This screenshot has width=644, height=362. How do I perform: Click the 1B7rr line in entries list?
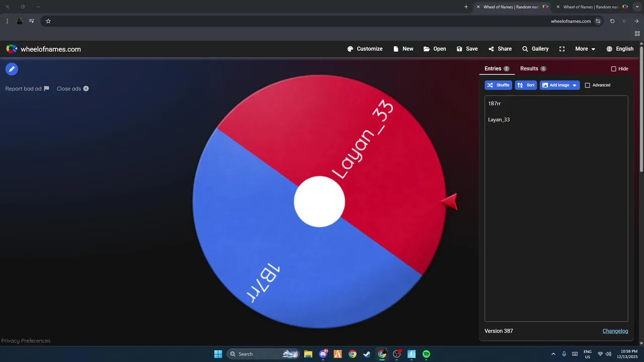[x=495, y=104]
